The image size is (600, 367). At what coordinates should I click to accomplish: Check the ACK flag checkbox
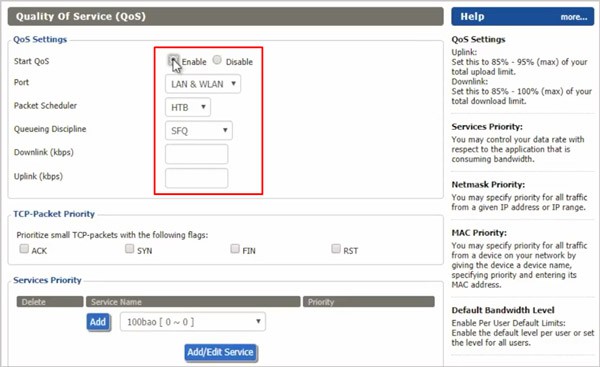(24, 249)
